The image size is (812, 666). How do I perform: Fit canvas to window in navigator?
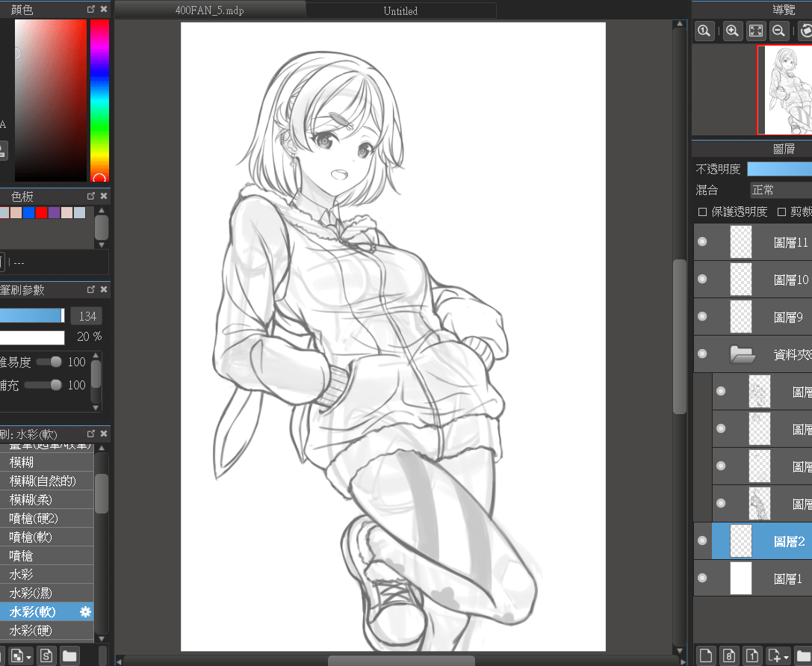[755, 31]
